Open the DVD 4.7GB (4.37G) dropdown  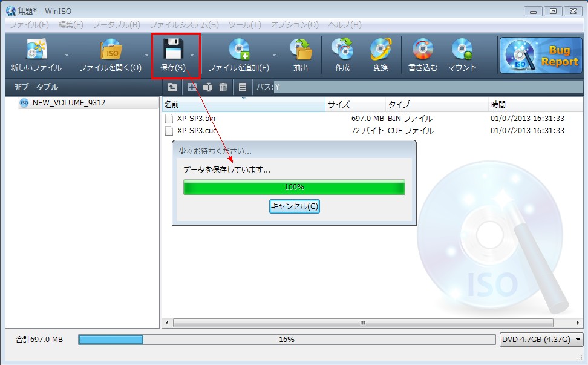(x=541, y=340)
